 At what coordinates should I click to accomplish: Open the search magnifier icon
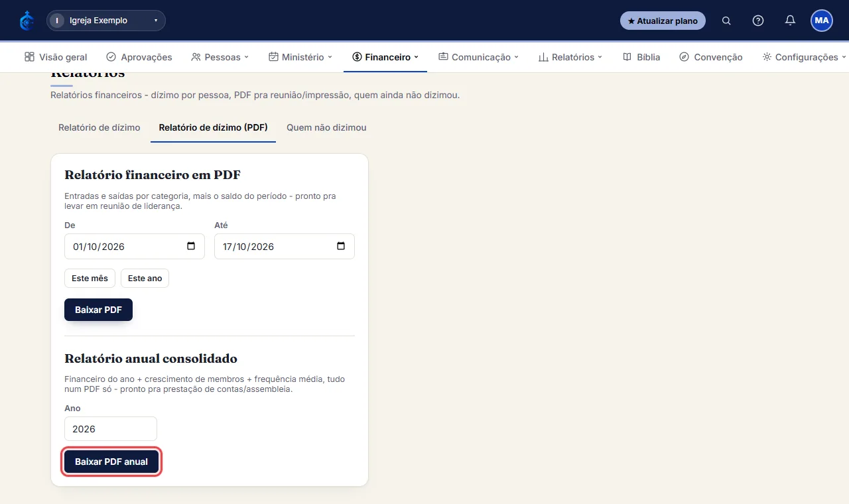point(726,21)
